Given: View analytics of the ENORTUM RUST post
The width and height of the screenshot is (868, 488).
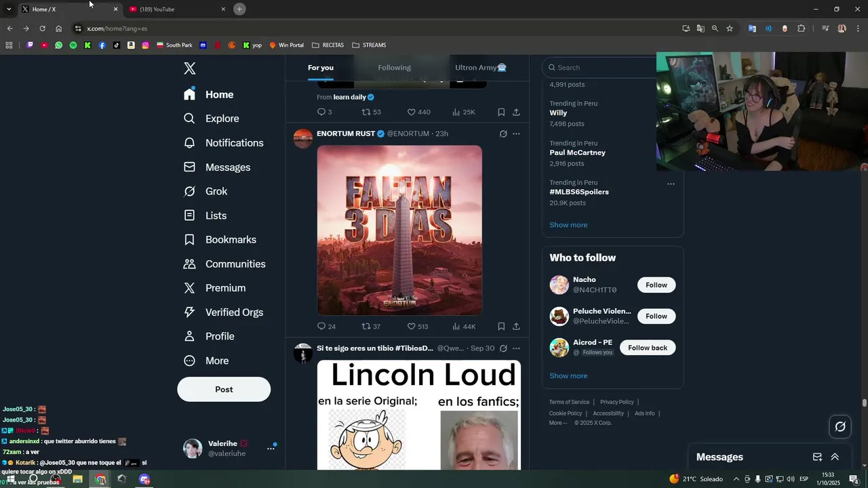Looking at the screenshot, I should click(464, 327).
